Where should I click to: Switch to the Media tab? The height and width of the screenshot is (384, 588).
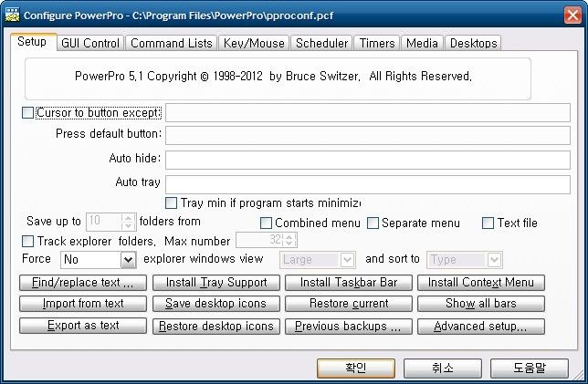[422, 43]
